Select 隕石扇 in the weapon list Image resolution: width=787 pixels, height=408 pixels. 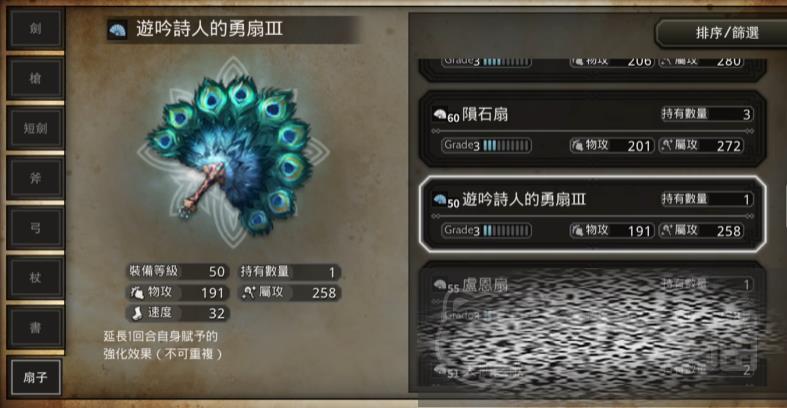click(x=592, y=129)
